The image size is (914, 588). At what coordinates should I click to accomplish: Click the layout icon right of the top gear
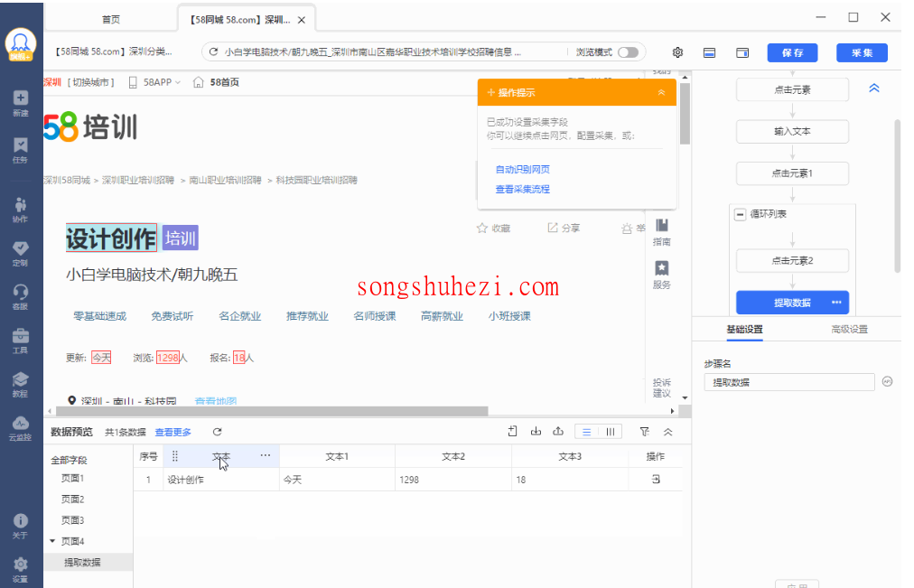pos(709,52)
